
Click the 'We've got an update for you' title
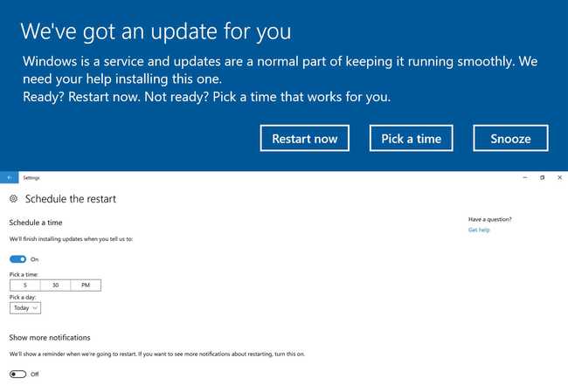point(156,31)
